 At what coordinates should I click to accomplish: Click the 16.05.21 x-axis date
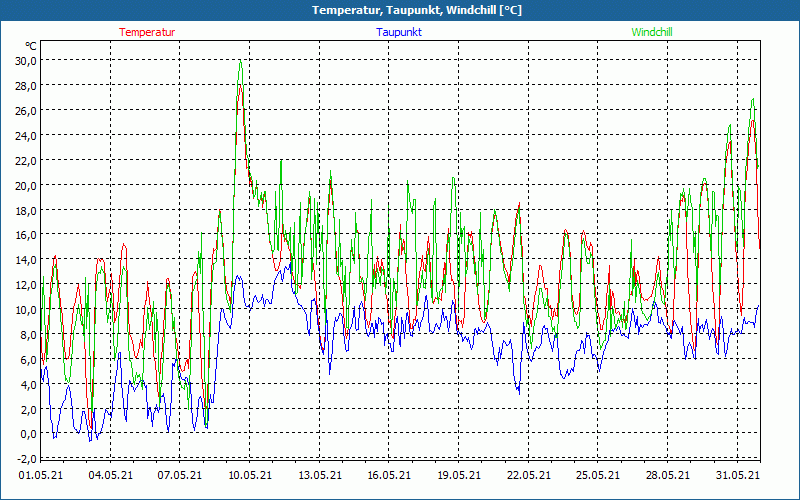tap(388, 476)
